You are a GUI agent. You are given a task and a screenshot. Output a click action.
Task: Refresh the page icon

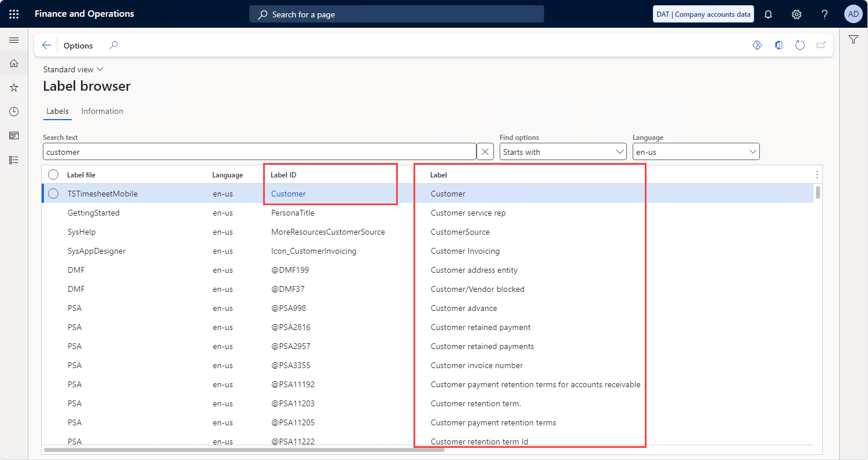click(800, 45)
